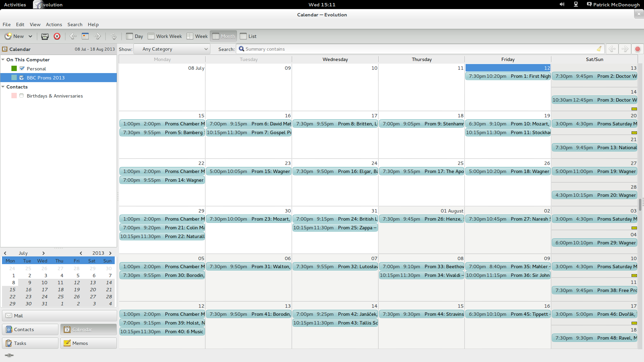
Task: Click the Wed 15:11 clock
Action: click(x=322, y=5)
